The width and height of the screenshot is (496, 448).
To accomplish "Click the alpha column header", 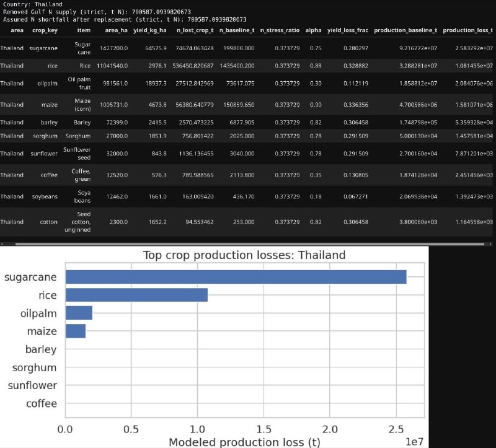I will click(314, 30).
